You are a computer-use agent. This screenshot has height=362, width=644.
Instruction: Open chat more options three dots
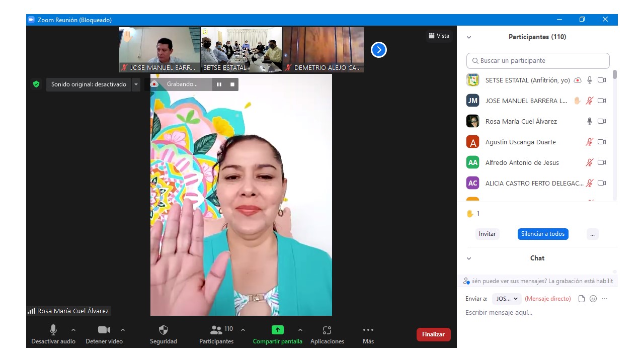(605, 299)
